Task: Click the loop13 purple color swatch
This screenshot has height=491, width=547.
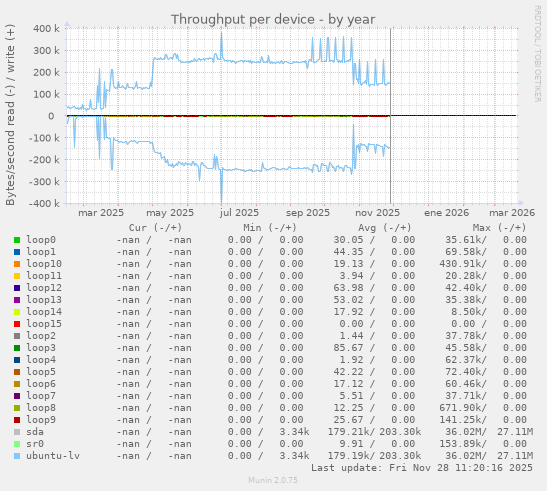Action: tap(17, 300)
